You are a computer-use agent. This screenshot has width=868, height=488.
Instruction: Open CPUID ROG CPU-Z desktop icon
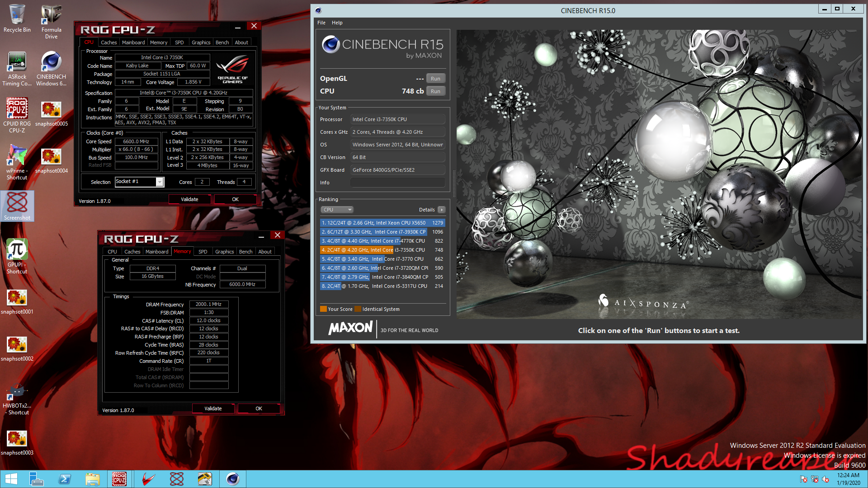tap(17, 116)
